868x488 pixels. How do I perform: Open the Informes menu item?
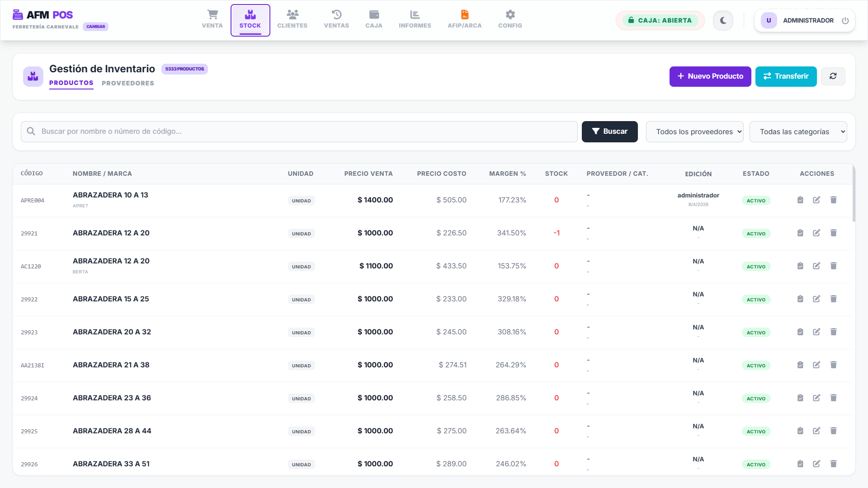(415, 20)
